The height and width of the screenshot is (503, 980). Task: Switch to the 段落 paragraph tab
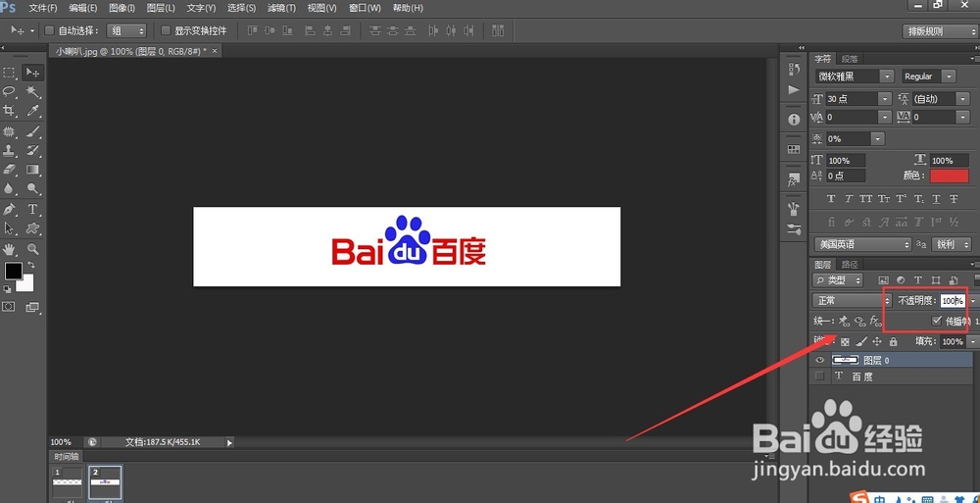[x=850, y=59]
